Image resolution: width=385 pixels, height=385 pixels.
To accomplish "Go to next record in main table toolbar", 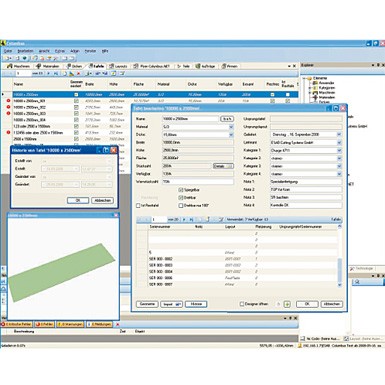I will click(x=49, y=73).
